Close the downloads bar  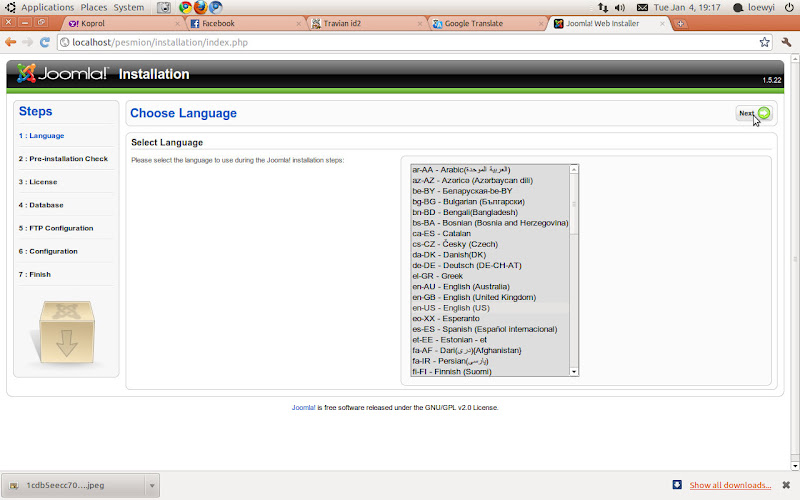(786, 485)
